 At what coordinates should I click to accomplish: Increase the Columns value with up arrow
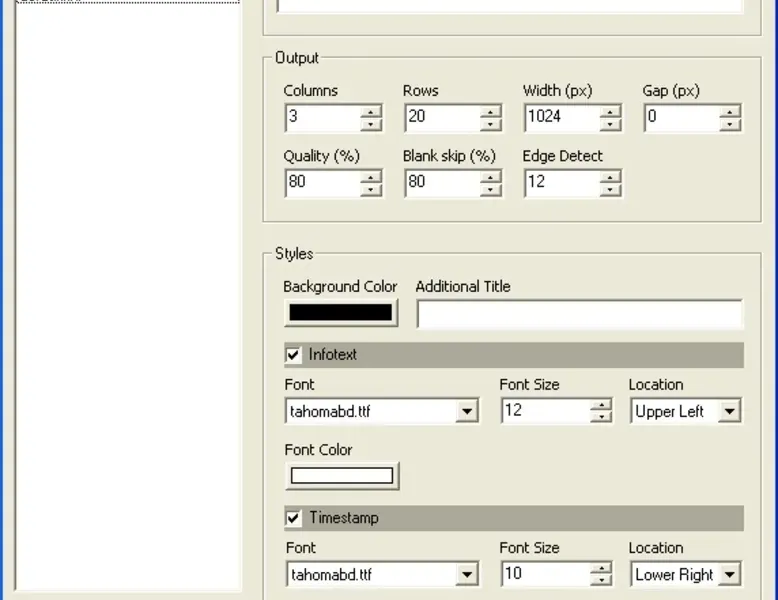(371, 111)
